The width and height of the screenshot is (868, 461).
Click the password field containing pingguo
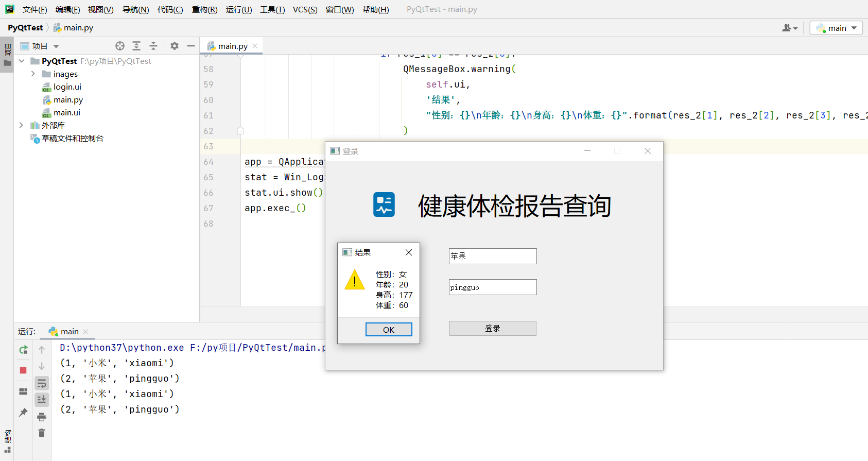point(493,287)
